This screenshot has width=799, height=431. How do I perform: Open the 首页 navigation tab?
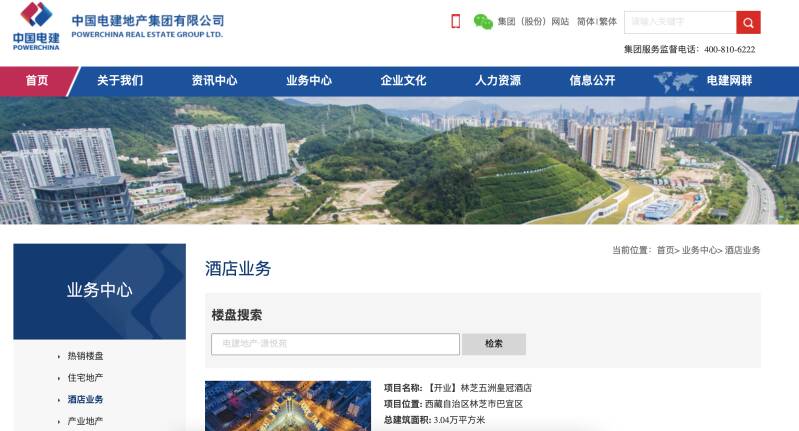(x=37, y=80)
